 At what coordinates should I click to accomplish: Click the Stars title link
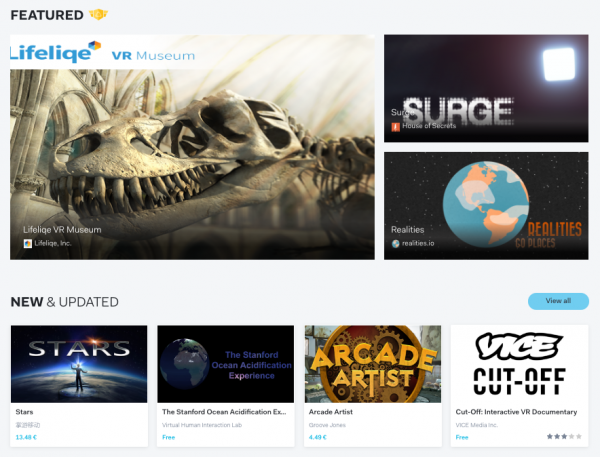click(x=25, y=411)
